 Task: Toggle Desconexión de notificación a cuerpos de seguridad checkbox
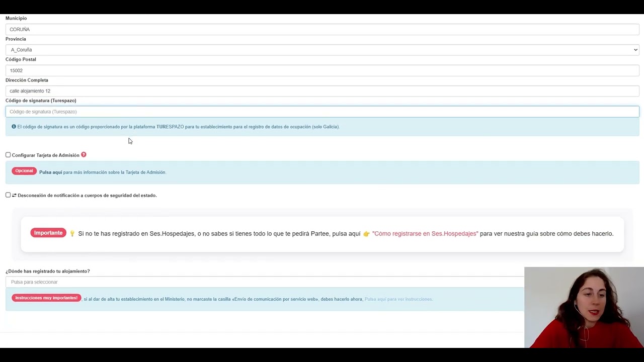8,195
